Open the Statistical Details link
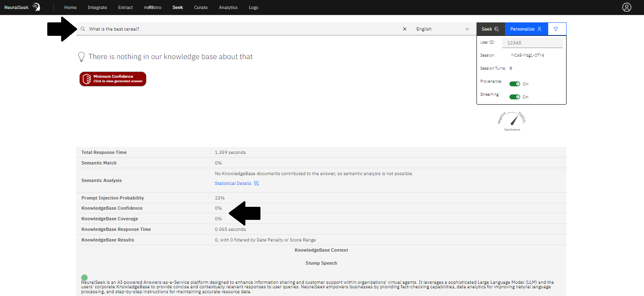The height and width of the screenshot is (296, 644). pos(233,183)
